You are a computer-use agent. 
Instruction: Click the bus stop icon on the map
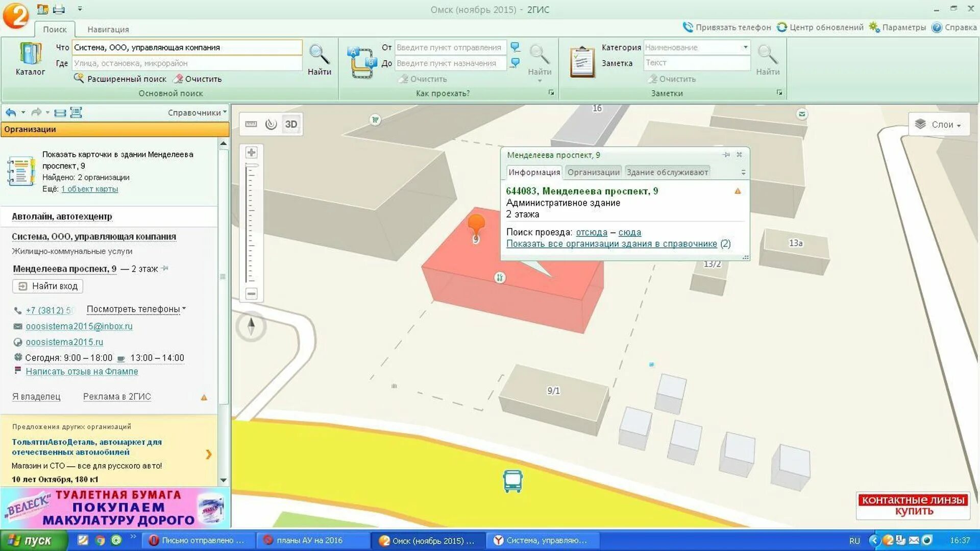coord(512,481)
